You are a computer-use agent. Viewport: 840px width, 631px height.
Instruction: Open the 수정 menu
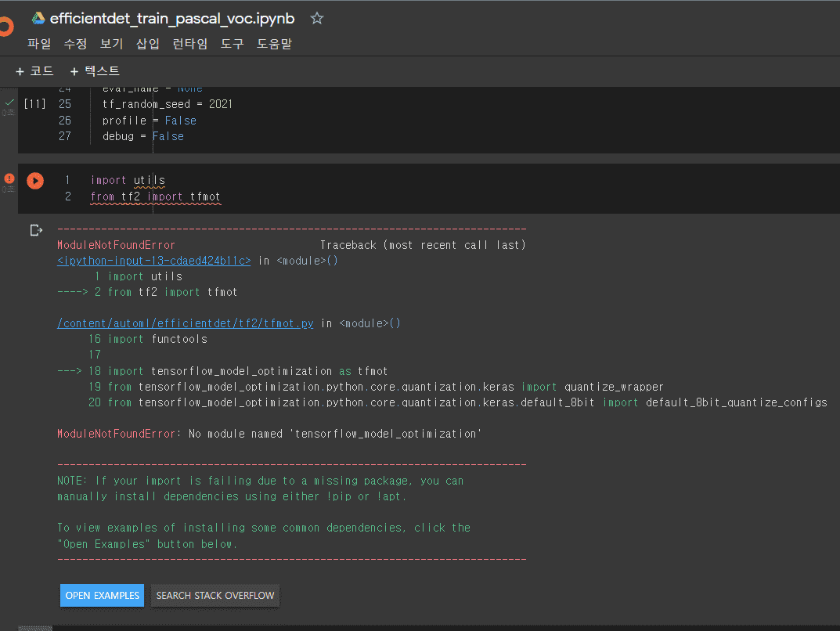[x=75, y=44]
